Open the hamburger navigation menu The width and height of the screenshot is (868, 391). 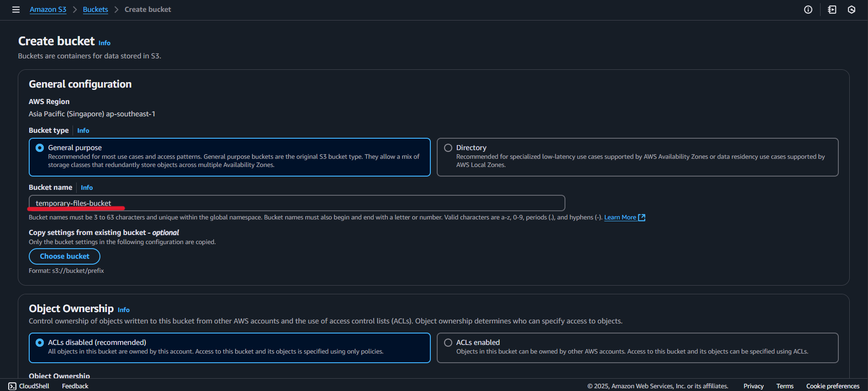click(16, 10)
